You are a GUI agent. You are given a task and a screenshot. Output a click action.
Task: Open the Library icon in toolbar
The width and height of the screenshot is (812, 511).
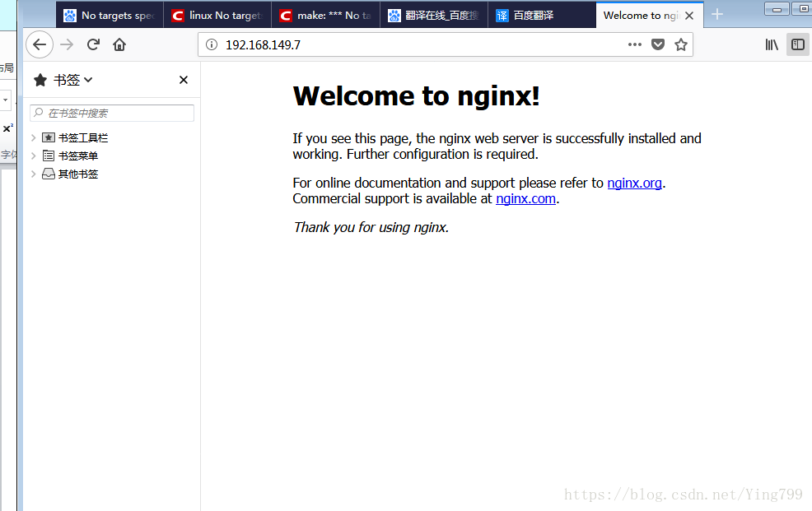772,45
